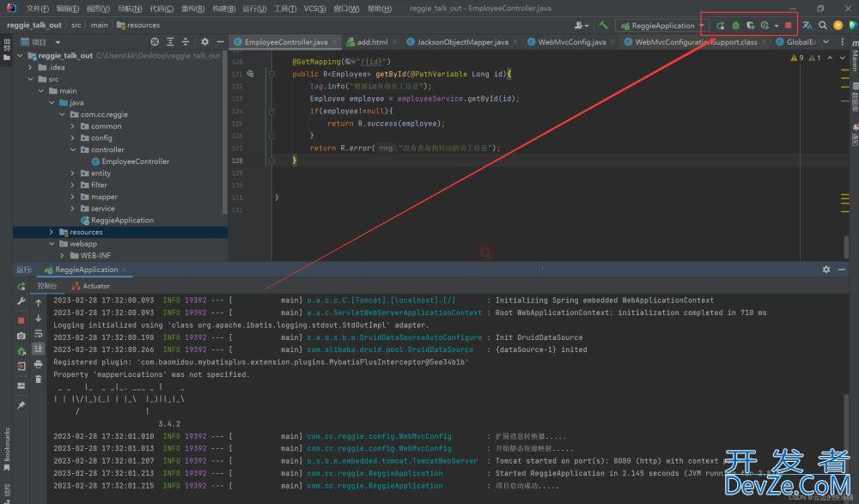Expand the .idea folder

tap(31, 67)
